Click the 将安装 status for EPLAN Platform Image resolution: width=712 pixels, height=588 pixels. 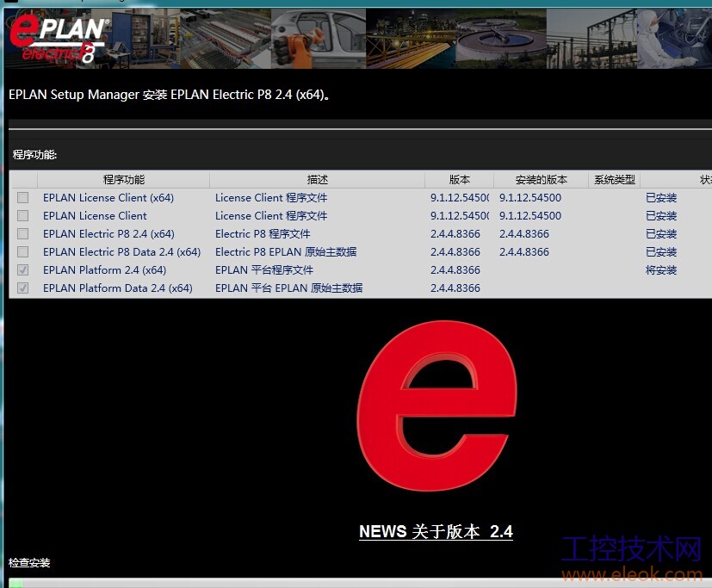(x=661, y=270)
